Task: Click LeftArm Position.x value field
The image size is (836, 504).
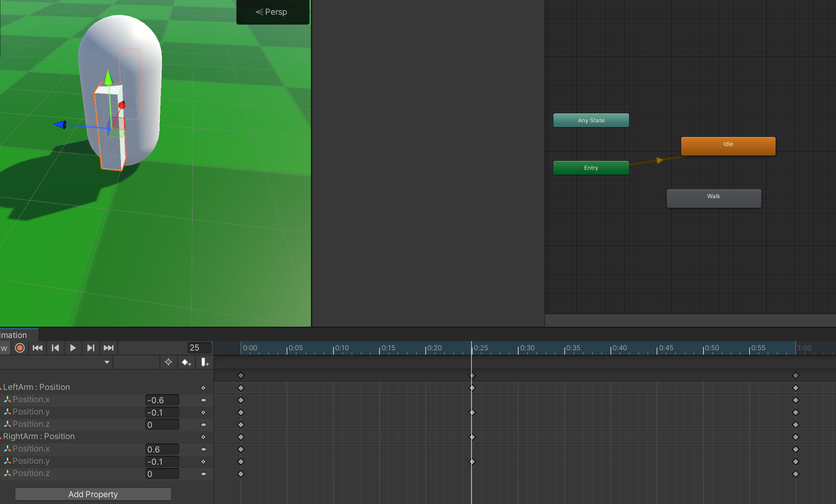Action: coord(162,400)
